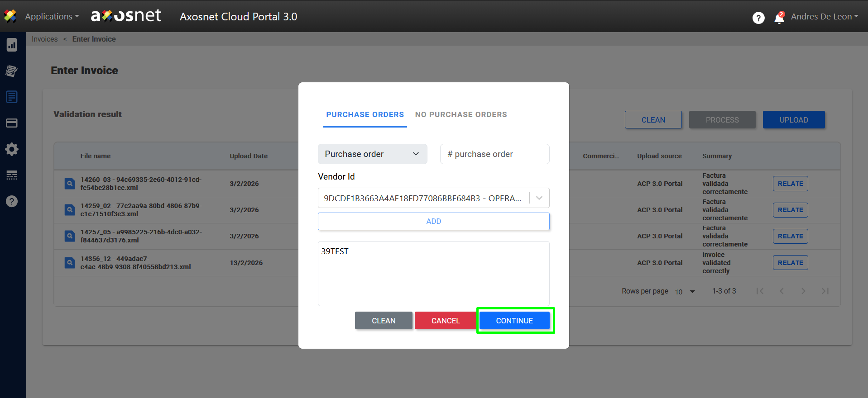This screenshot has width=868, height=398.
Task: Open notifications bell icon
Action: (779, 18)
